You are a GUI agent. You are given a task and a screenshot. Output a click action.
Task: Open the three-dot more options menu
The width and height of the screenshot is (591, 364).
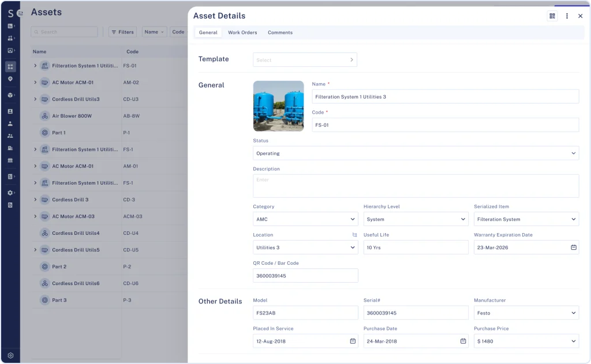point(567,16)
